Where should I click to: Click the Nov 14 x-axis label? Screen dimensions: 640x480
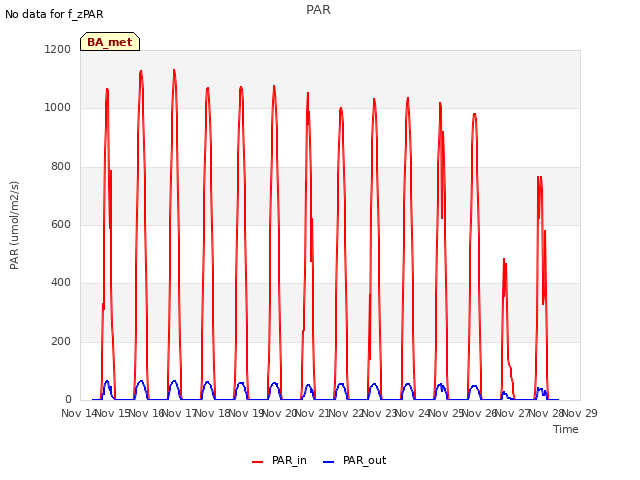pyautogui.click(x=78, y=413)
